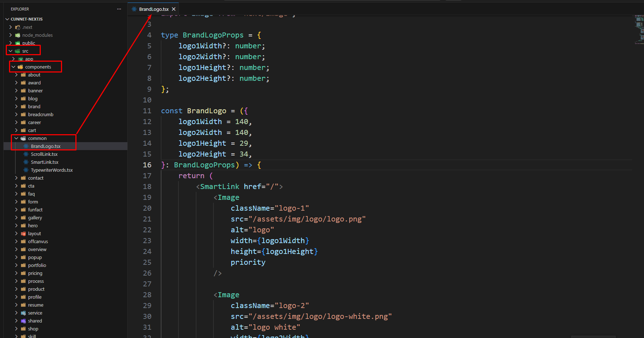
Task: Collapse the src folder chevron
Action: [x=10, y=51]
